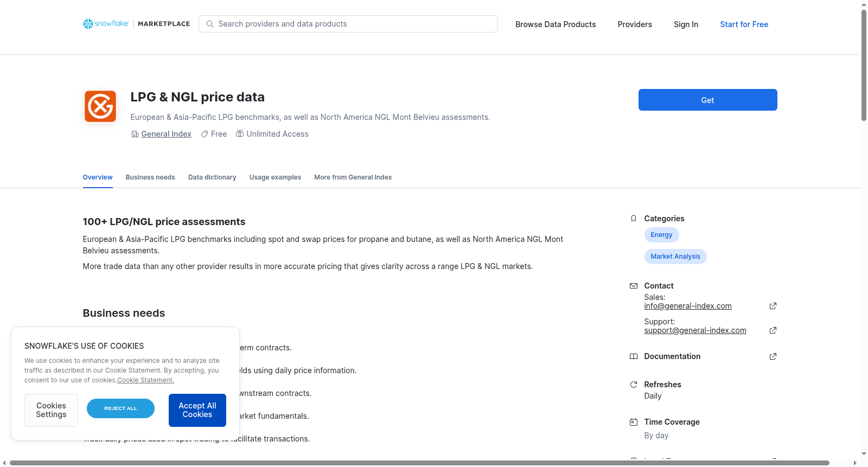The width and height of the screenshot is (868, 467).
Task: Click the bookmark icon next to Categories
Action: (x=633, y=219)
